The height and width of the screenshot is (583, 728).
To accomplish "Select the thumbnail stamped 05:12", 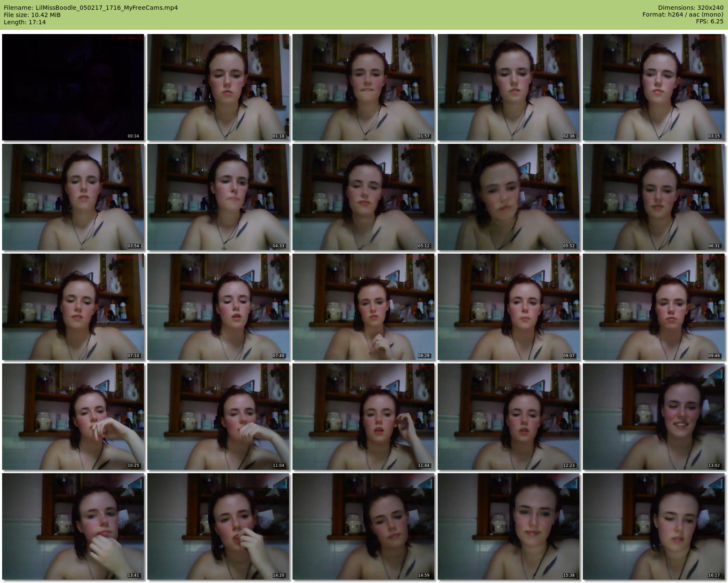I will [x=364, y=197].
